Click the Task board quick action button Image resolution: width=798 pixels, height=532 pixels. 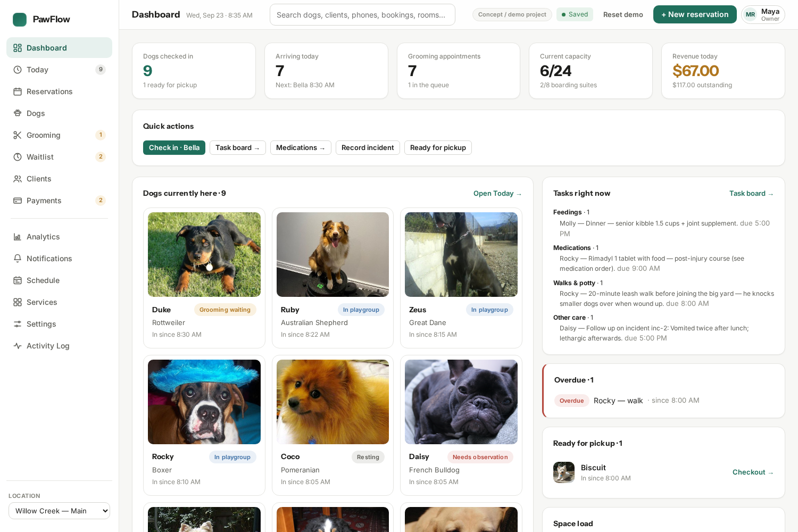pyautogui.click(x=237, y=148)
